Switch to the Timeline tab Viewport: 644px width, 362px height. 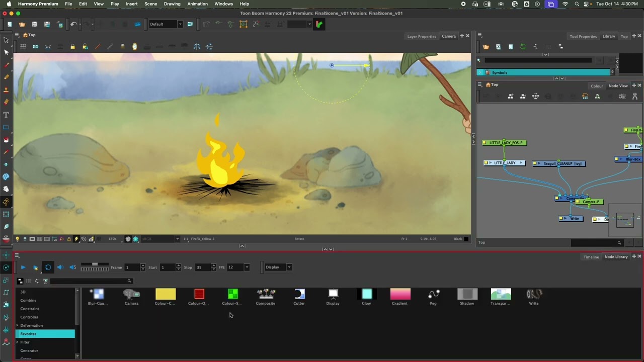(x=591, y=257)
